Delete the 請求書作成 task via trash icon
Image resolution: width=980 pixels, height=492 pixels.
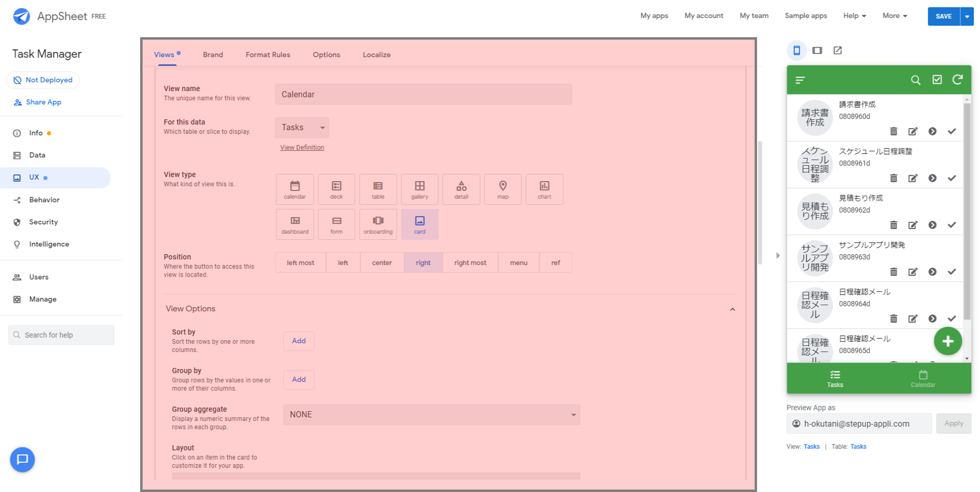pos(893,131)
